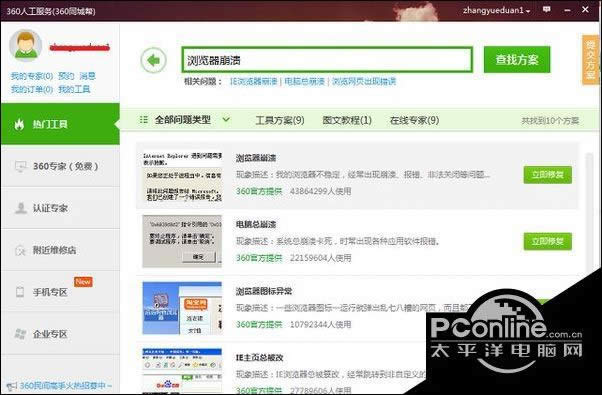Click 立即修复 for 电脑总崩溃
602x395 pixels.
547,241
